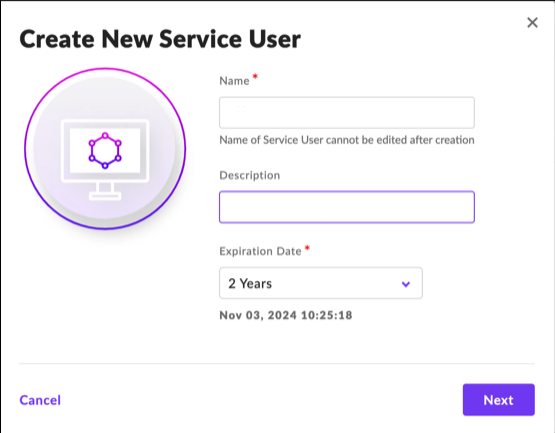Click the Name field label
The height and width of the screenshot is (433, 555).
pyautogui.click(x=234, y=81)
